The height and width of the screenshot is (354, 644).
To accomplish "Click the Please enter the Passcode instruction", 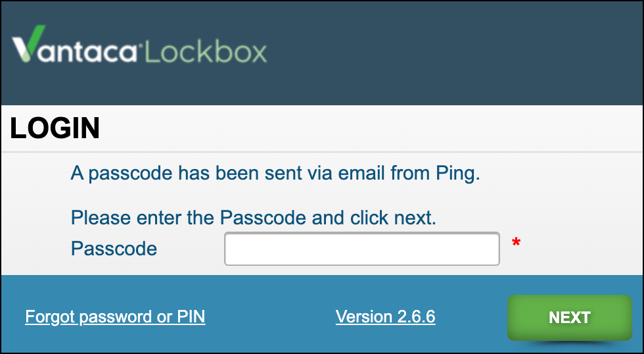I will pyautogui.click(x=253, y=218).
